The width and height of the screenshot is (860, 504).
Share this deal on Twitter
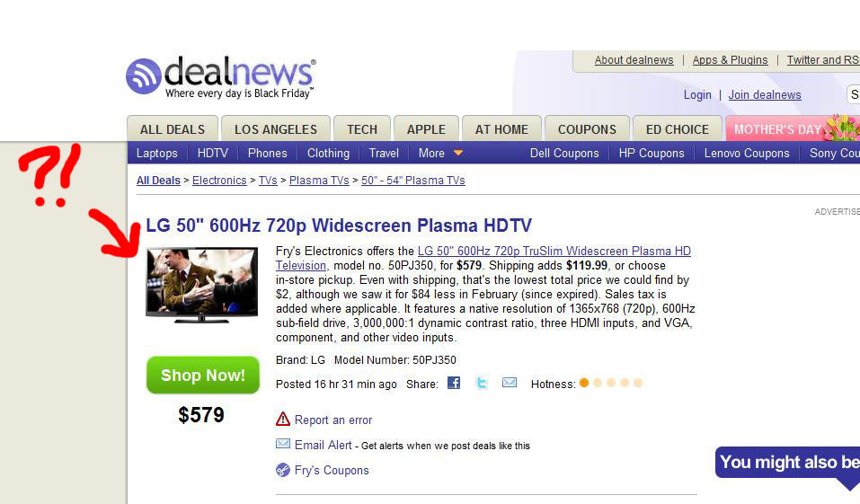[482, 383]
